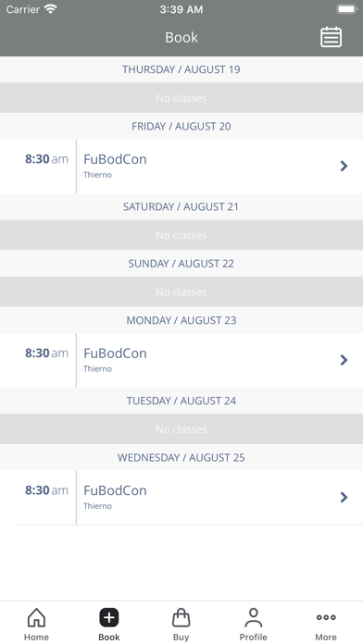Tap the Home house icon
Screen dimensions: 363x644
[x=36, y=617]
